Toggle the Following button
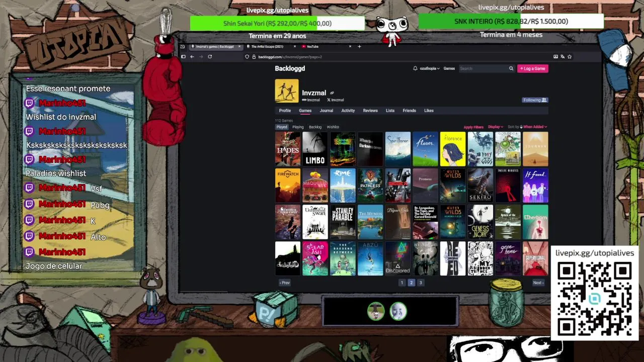This screenshot has width=644, height=362. click(x=535, y=100)
